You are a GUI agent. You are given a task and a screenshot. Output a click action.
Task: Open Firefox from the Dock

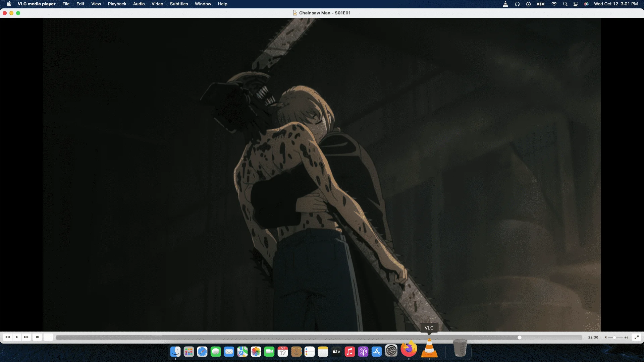409,349
